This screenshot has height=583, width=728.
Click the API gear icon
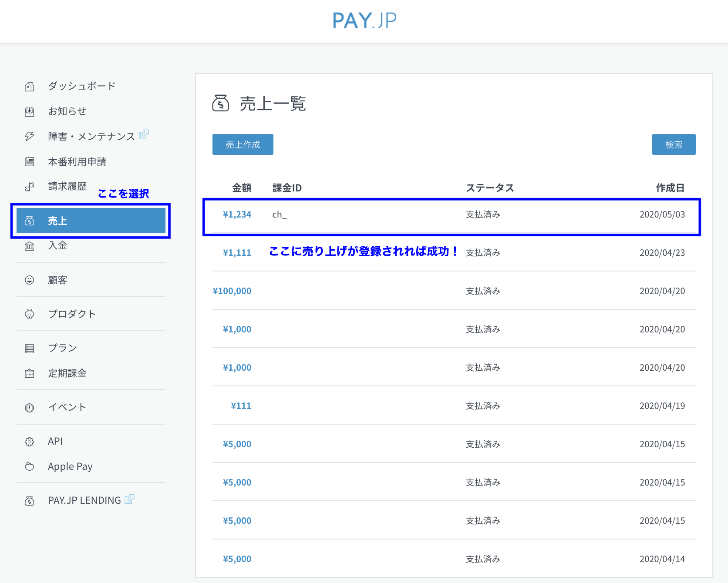point(30,442)
